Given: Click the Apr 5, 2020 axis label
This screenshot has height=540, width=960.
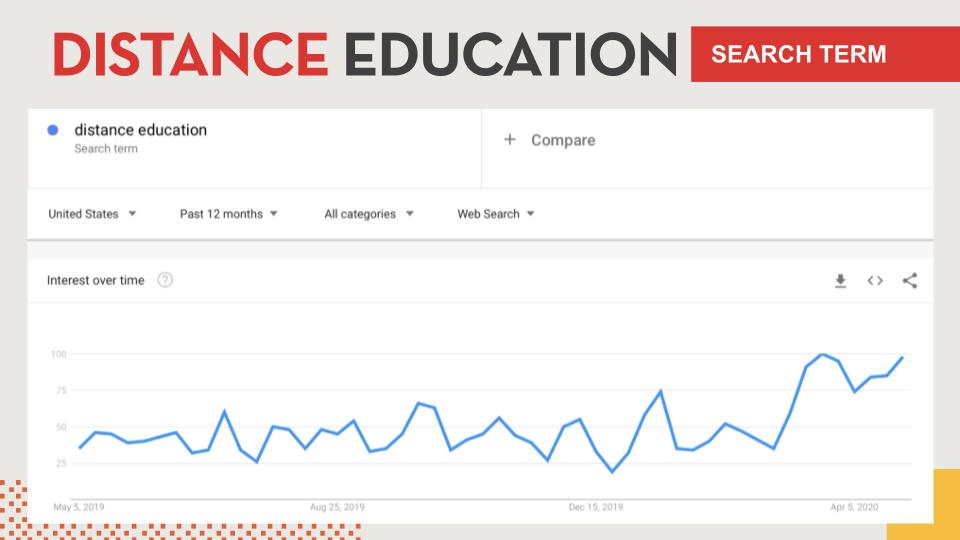Looking at the screenshot, I should [x=854, y=507].
